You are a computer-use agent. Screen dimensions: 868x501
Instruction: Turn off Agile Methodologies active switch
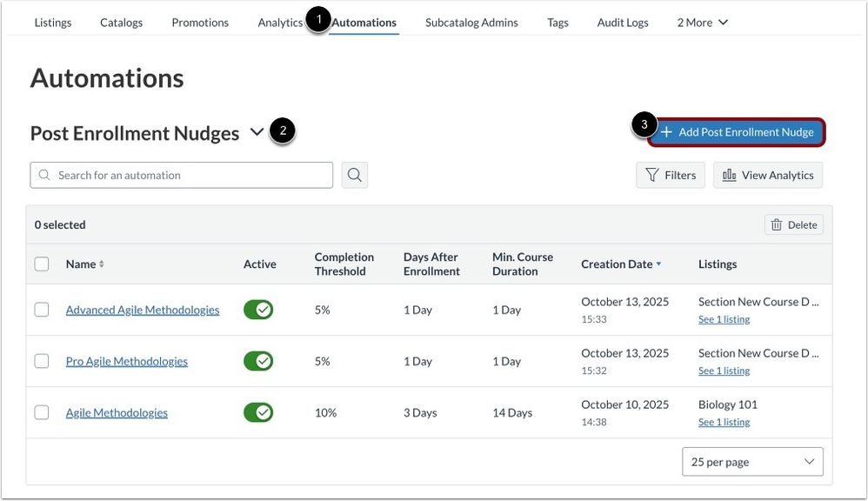tap(258, 412)
